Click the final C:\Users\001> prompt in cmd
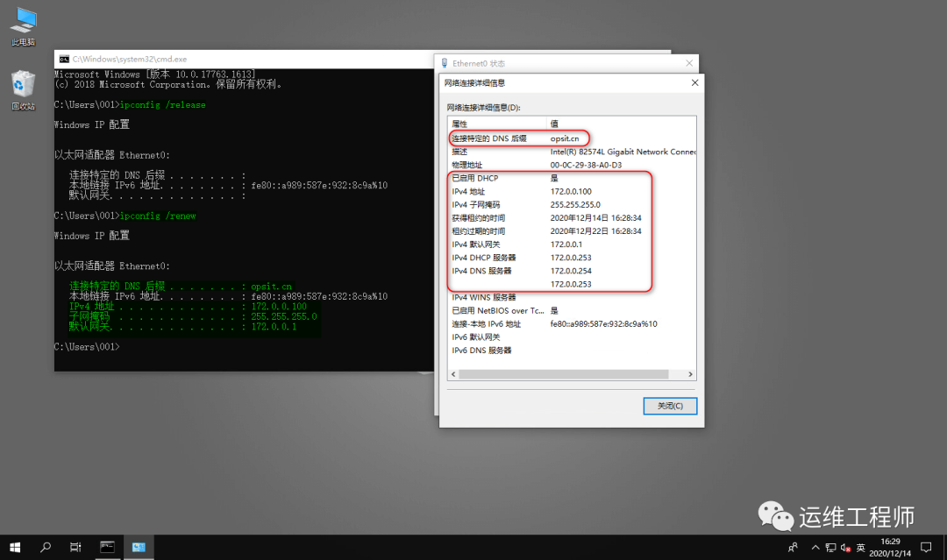947x560 pixels. coord(87,346)
